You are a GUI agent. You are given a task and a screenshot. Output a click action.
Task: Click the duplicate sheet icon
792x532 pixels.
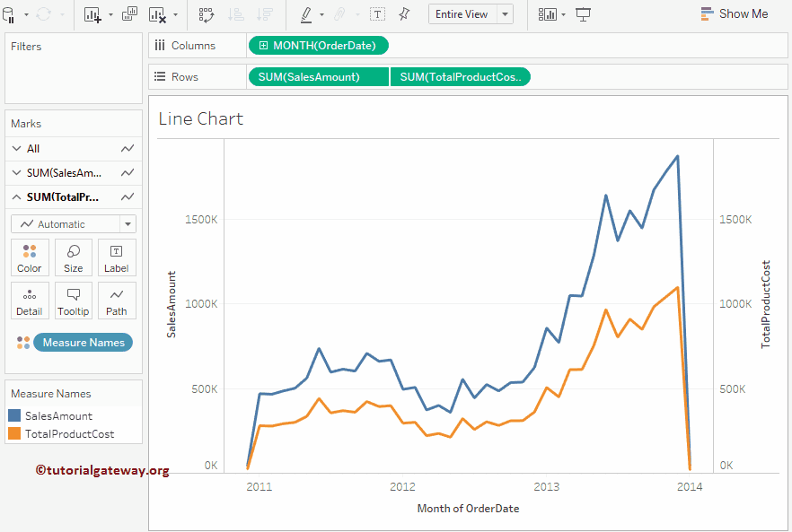point(129,14)
